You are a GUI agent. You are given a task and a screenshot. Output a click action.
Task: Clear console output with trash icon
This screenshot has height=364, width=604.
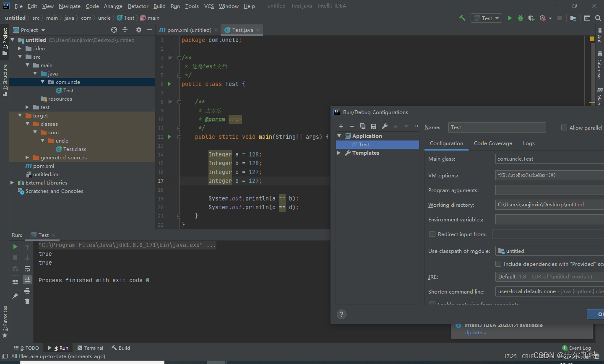pos(27,301)
